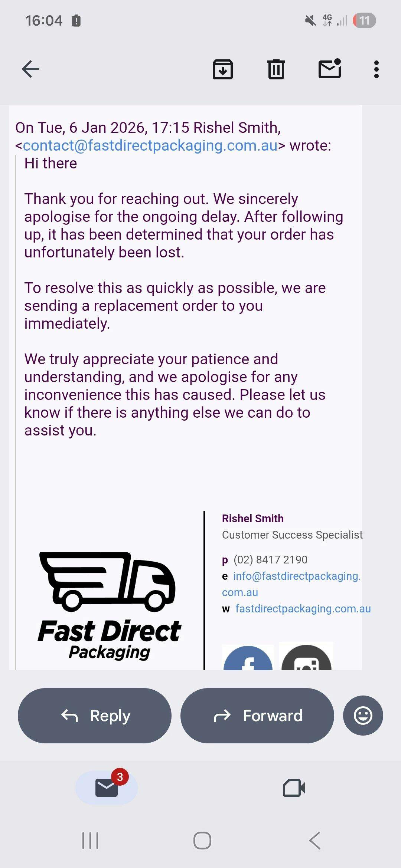Viewport: 401px width, 868px height.
Task: Open Android recent apps
Action: 90,841
